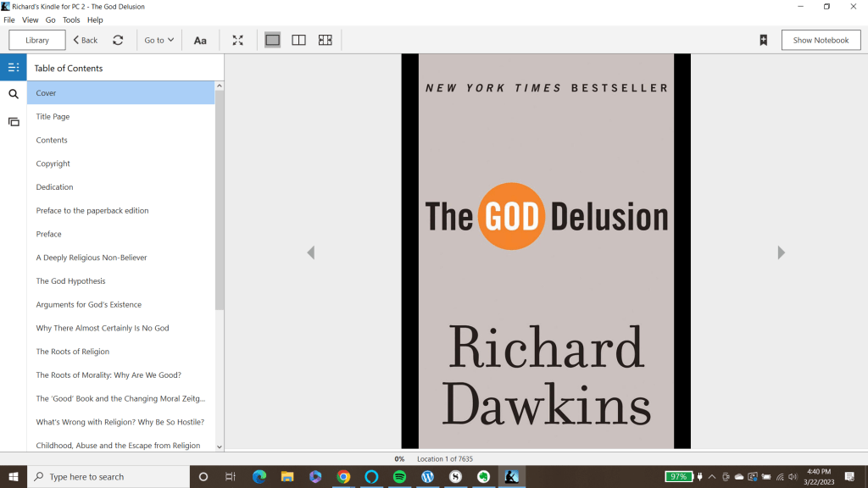Screen dimensions: 868x488
Task: Open the search panel in sidebar
Action: (x=14, y=94)
